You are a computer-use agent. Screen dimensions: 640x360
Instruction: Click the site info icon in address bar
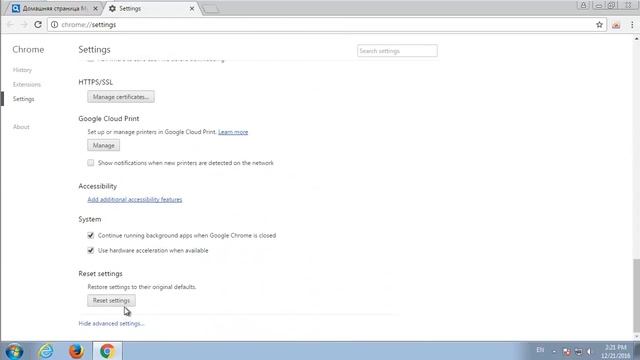pos(54,24)
